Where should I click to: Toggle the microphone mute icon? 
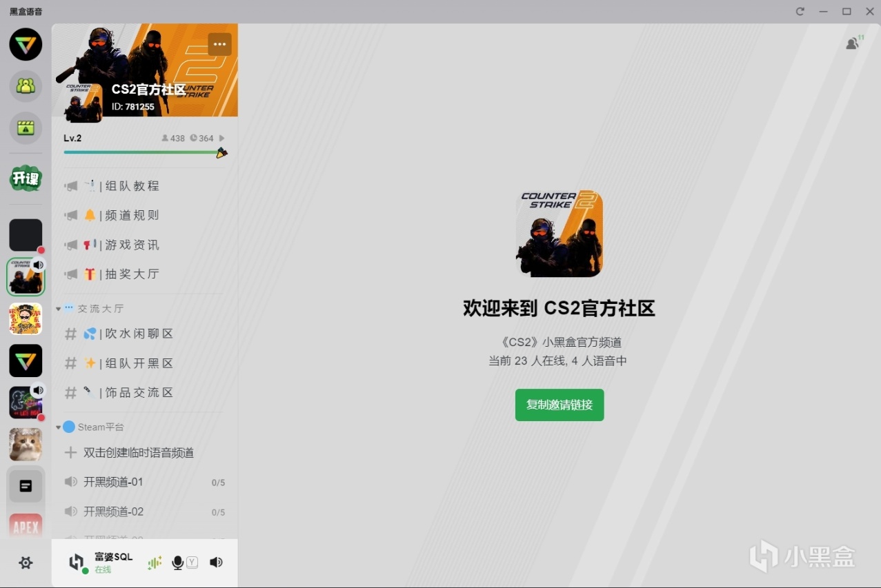tap(177, 562)
